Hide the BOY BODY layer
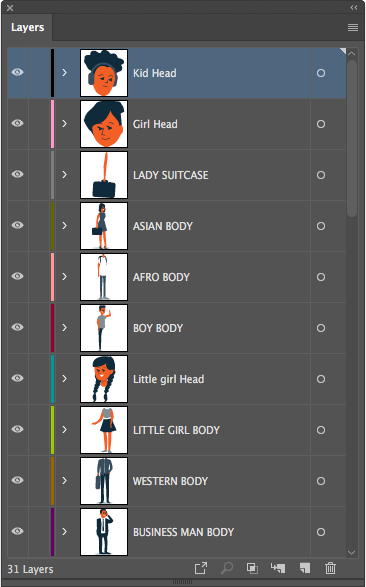Image resolution: width=366 pixels, height=587 pixels. [17, 327]
